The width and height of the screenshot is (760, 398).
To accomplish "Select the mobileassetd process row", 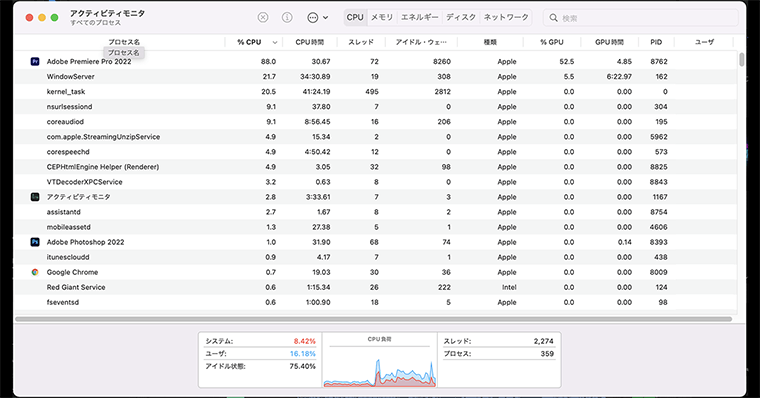I will click(x=376, y=227).
